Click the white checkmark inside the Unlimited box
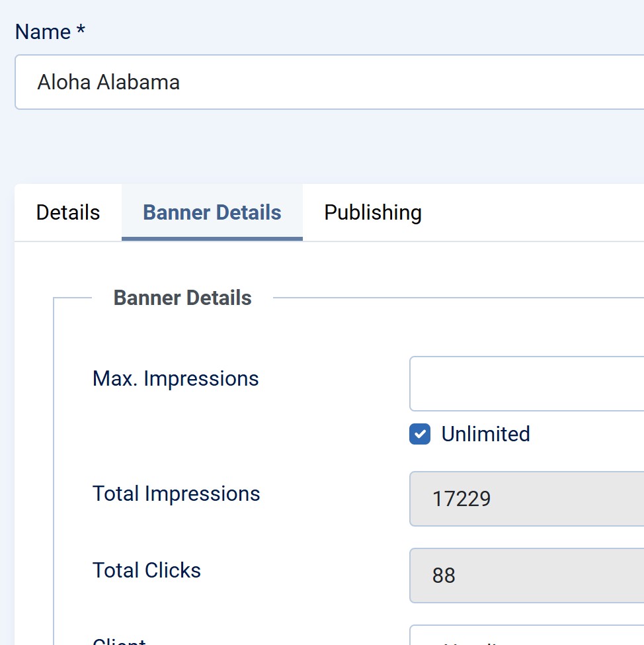Screen dimensions: 644x645 (x=420, y=434)
